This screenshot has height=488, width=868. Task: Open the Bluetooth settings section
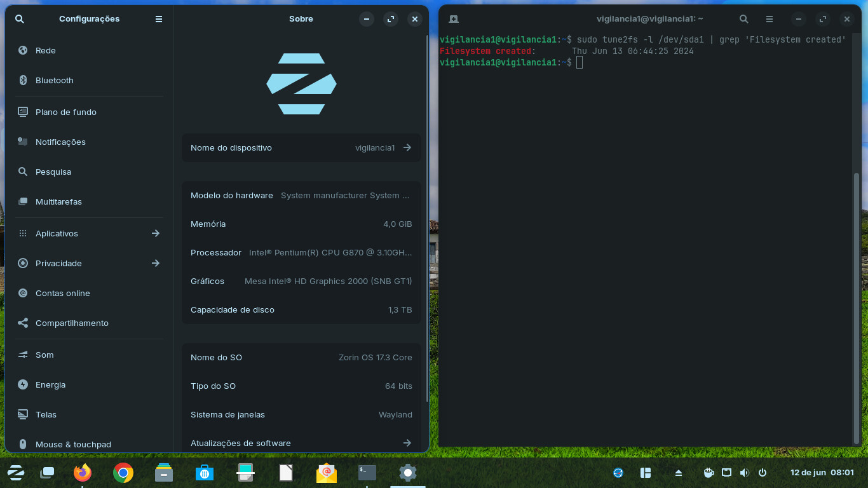(x=54, y=80)
